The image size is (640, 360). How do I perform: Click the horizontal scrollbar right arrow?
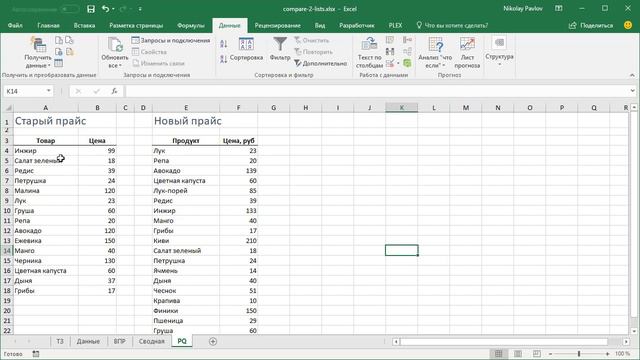tap(627, 342)
